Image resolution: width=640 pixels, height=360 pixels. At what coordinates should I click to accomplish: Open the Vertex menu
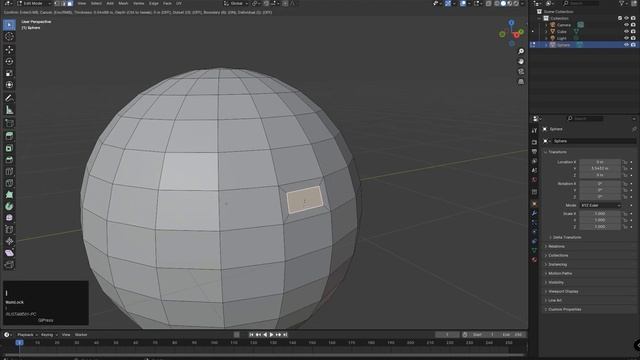pyautogui.click(x=138, y=3)
